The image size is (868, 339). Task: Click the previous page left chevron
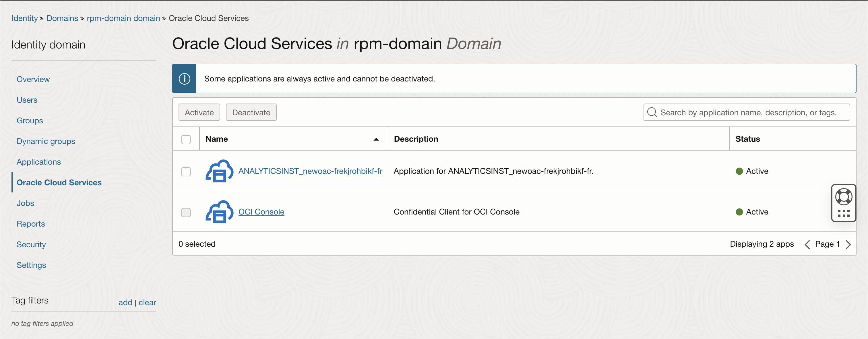pyautogui.click(x=807, y=244)
